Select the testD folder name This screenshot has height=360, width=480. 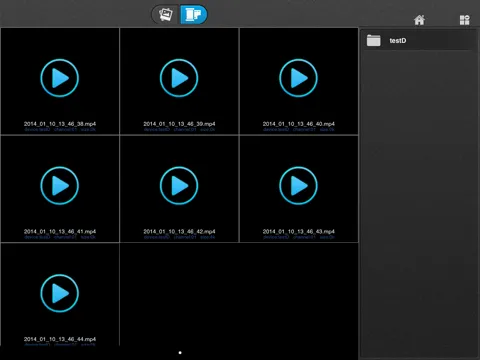pos(398,41)
